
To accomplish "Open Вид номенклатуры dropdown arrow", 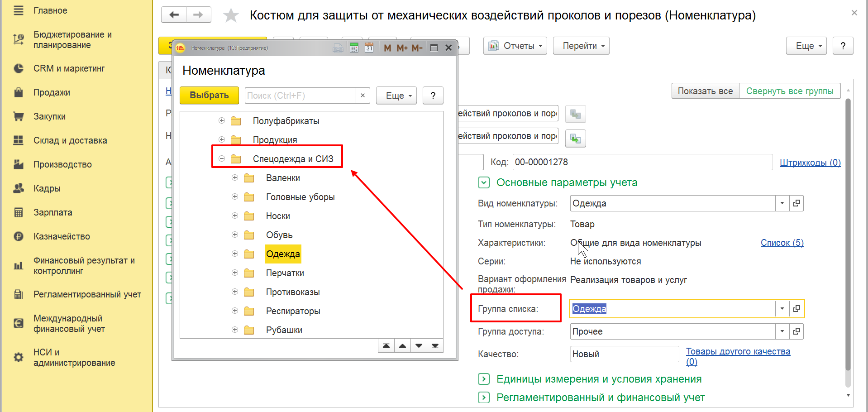I will click(782, 203).
